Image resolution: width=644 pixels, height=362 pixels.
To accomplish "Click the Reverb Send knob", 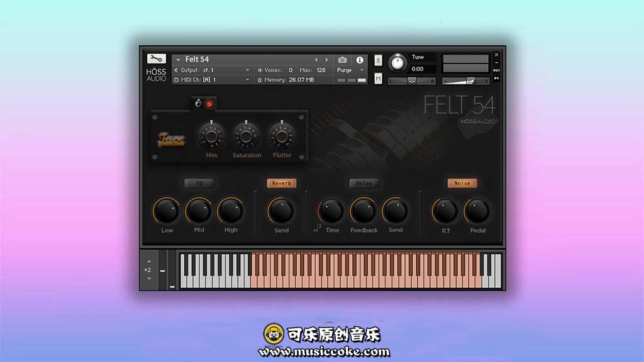I will (281, 211).
